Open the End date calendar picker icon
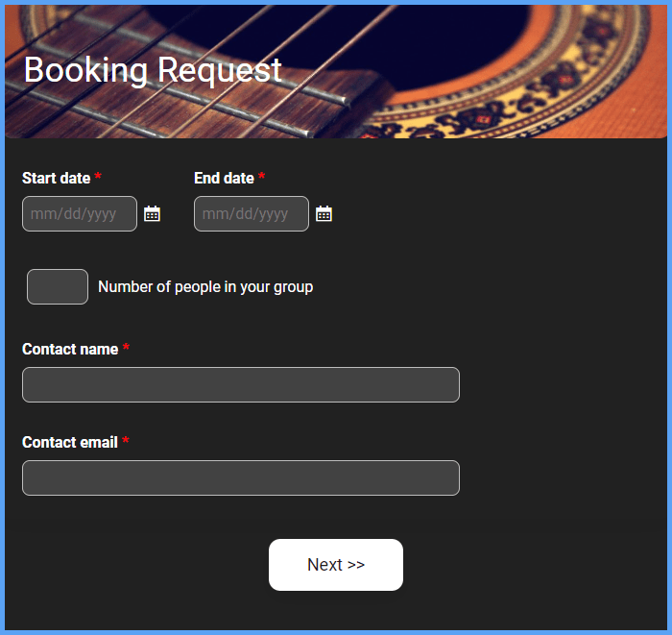The width and height of the screenshot is (672, 635). click(324, 213)
